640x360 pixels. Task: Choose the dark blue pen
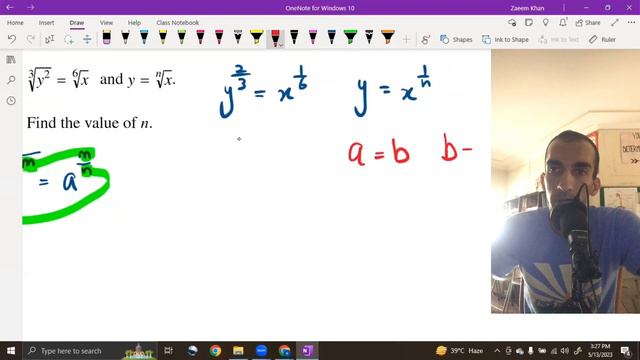331,38
